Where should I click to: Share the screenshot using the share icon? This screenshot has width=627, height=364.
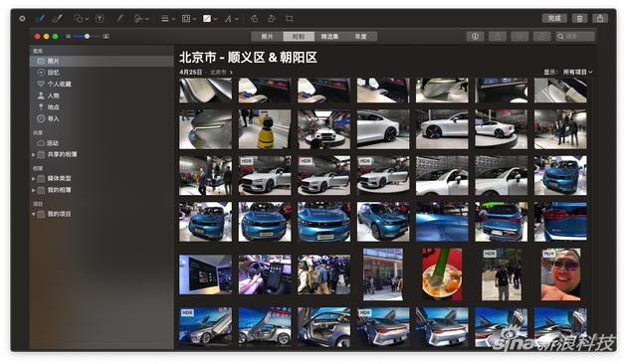click(600, 18)
